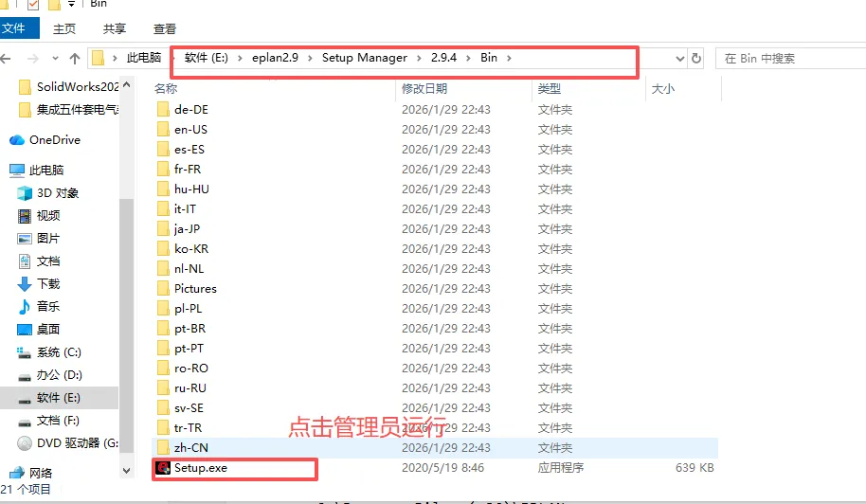Go forward with the forward arrow
The height and width of the screenshot is (504, 866).
(x=33, y=58)
